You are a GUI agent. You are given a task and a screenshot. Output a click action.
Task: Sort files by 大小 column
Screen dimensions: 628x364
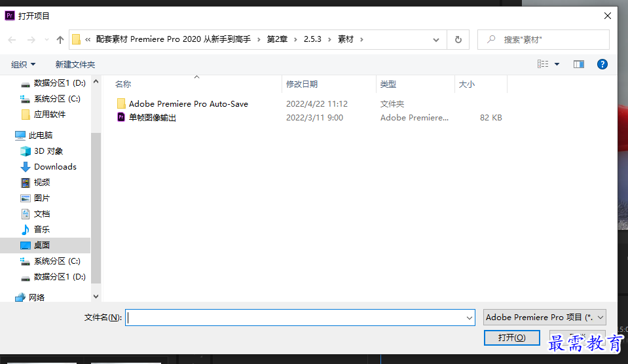(467, 84)
